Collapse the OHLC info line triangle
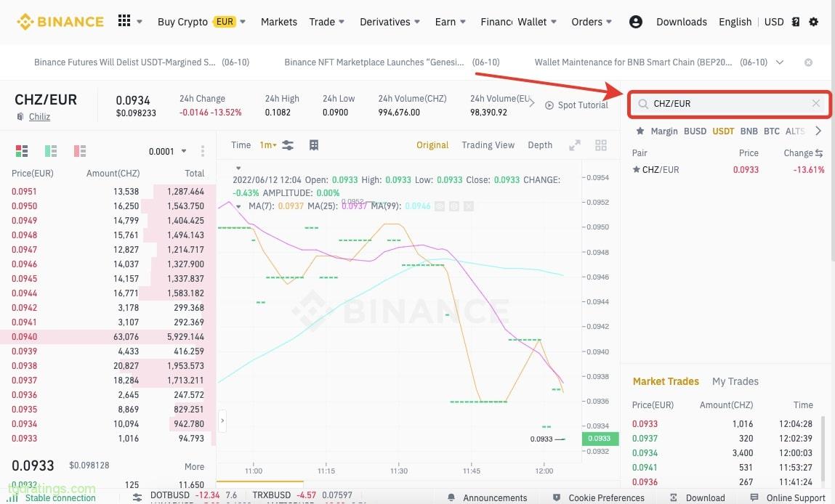835x504 pixels. click(x=238, y=168)
